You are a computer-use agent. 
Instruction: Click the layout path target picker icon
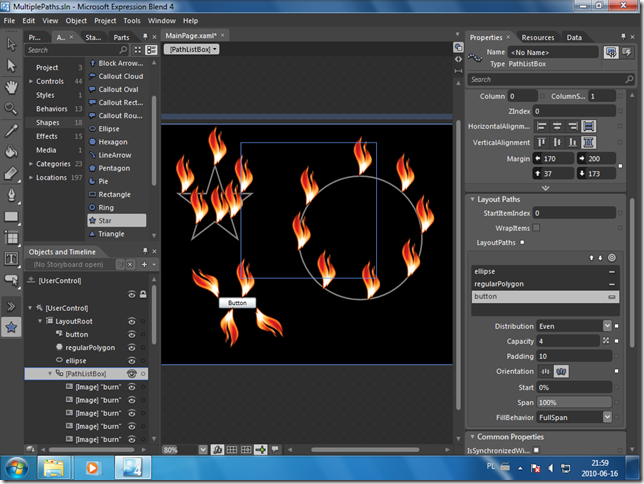[612, 258]
